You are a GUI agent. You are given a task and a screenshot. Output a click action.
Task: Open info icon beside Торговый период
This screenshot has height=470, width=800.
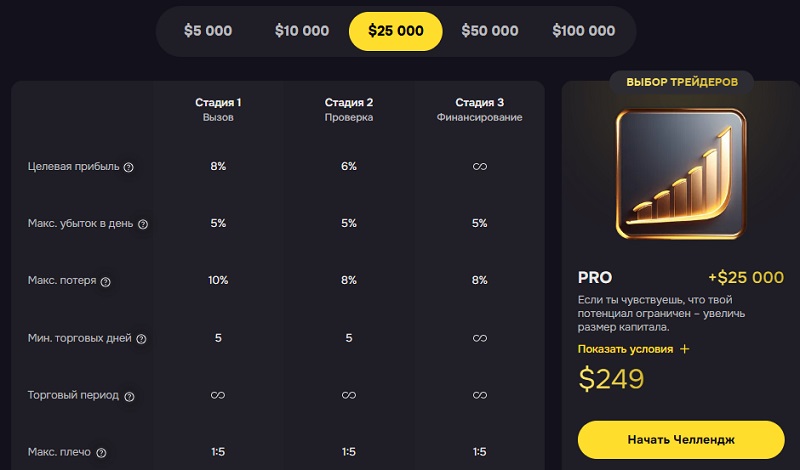(129, 396)
